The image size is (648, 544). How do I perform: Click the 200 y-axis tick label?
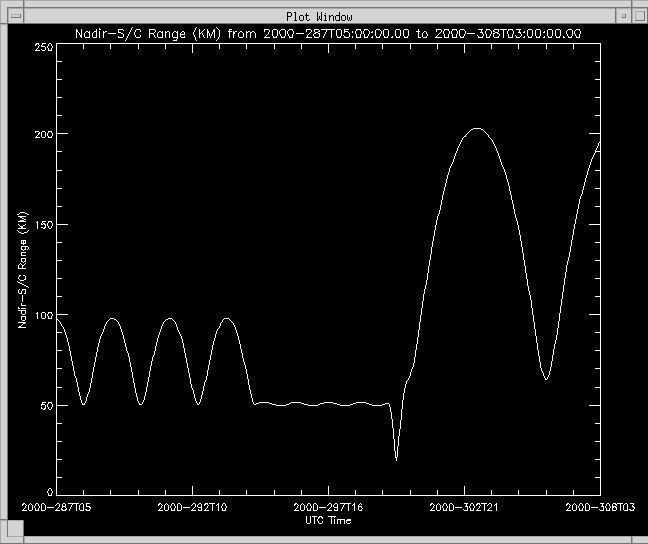pos(43,134)
